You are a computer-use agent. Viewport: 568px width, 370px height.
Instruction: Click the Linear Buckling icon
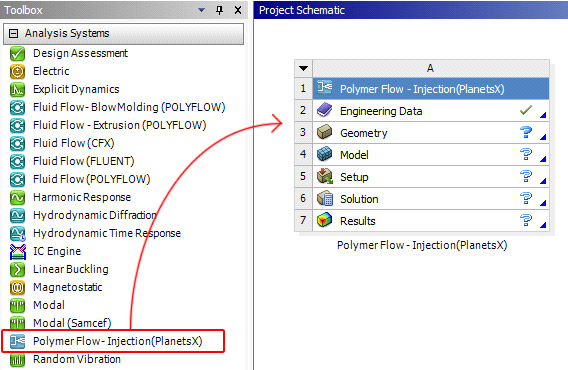coord(17,269)
